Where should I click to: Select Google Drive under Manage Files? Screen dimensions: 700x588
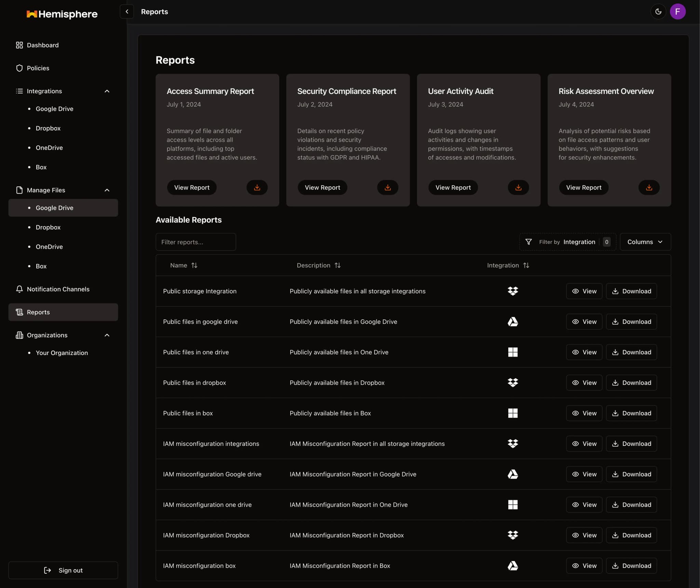[63, 208]
